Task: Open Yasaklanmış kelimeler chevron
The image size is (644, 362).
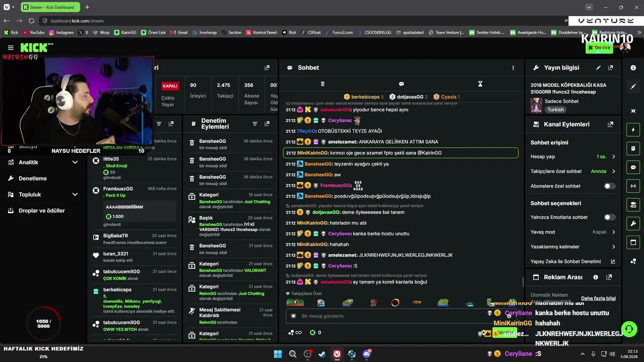Action: (x=613, y=247)
